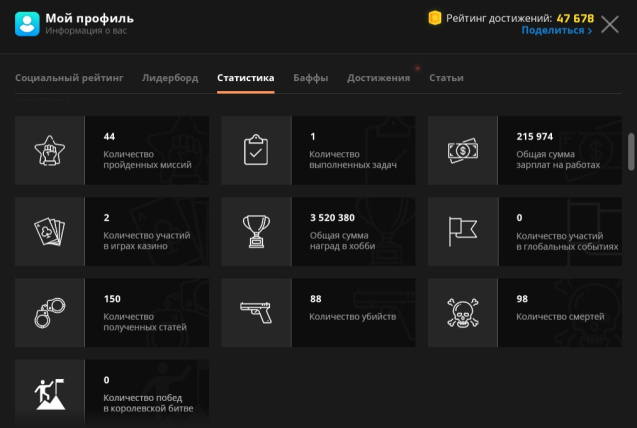637x428 pixels.
Task: Click the flag global events icon
Action: tap(463, 231)
